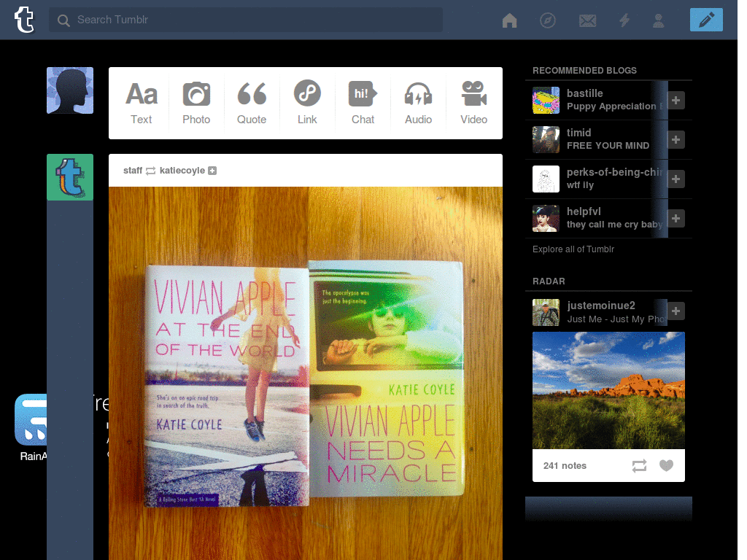Follow katiecoyle with the plus icon
747x560 pixels.
point(212,171)
